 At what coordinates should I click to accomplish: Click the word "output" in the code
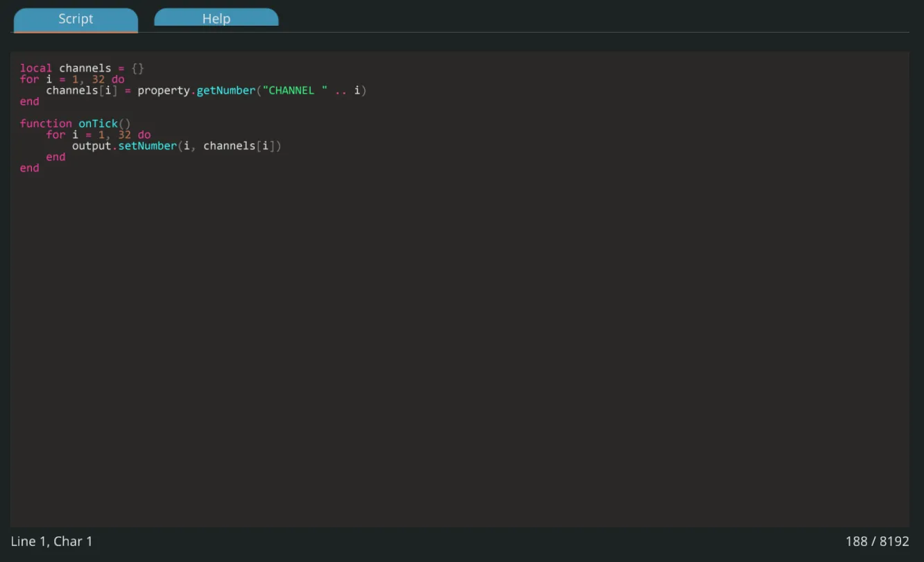pyautogui.click(x=91, y=146)
